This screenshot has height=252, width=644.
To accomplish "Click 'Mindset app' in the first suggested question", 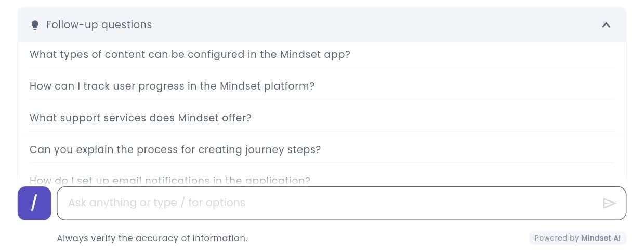I will coord(314,54).
